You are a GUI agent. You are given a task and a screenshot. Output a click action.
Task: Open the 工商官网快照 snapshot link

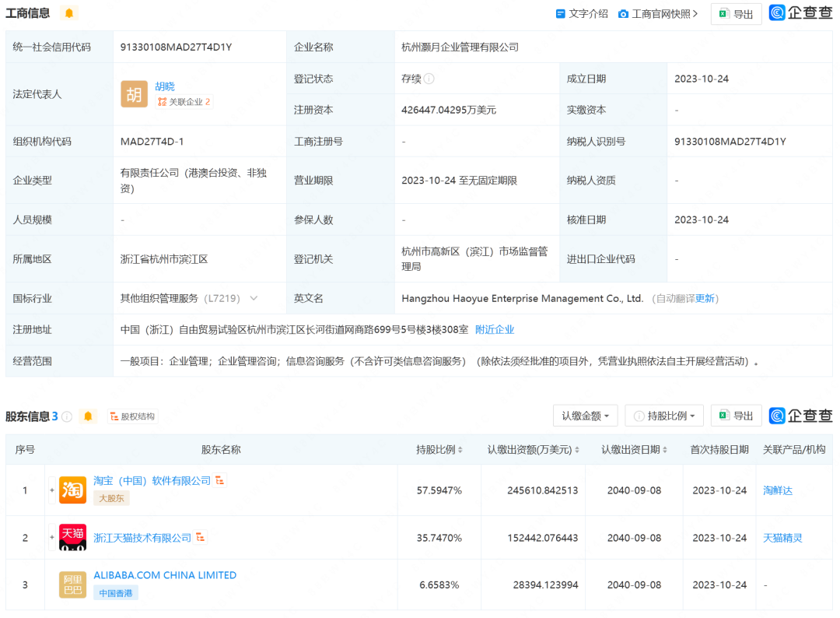click(659, 14)
